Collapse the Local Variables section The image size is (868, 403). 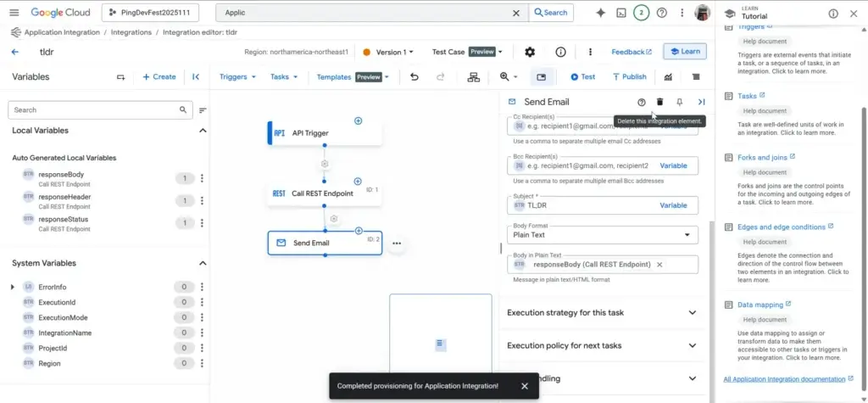[x=202, y=131]
